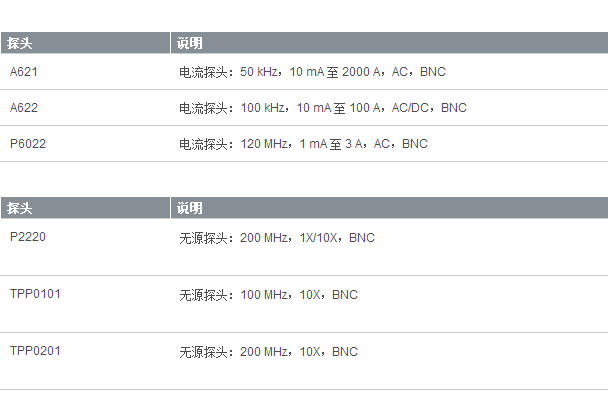Click the 探头 header in the first table
608x409 pixels.
point(20,43)
